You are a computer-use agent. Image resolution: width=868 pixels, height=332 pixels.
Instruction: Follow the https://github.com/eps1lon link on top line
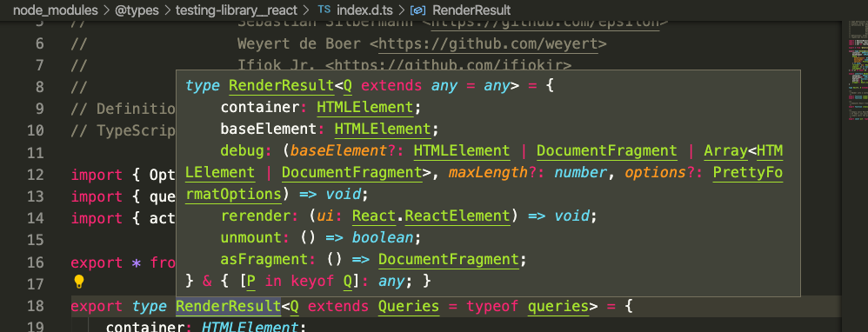546,23
